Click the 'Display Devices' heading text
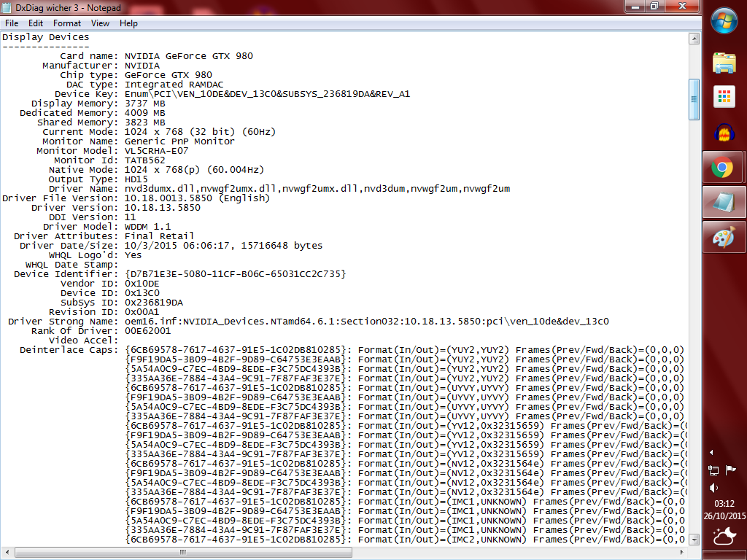 46,37
